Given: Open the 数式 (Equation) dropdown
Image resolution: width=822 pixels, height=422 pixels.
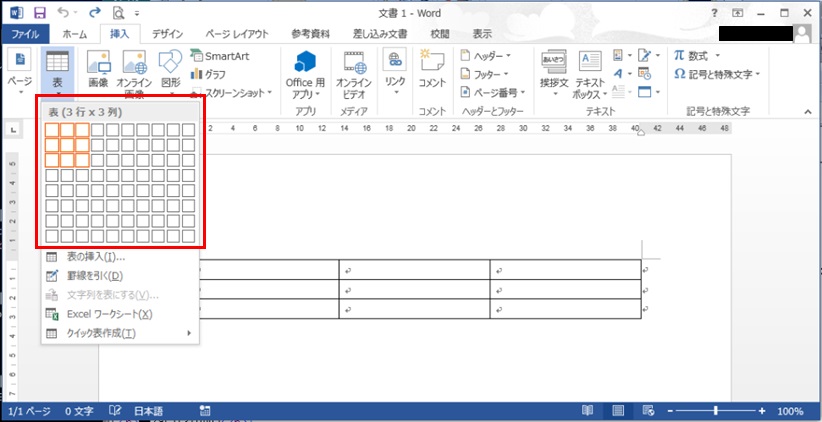Looking at the screenshot, I should (697, 56).
